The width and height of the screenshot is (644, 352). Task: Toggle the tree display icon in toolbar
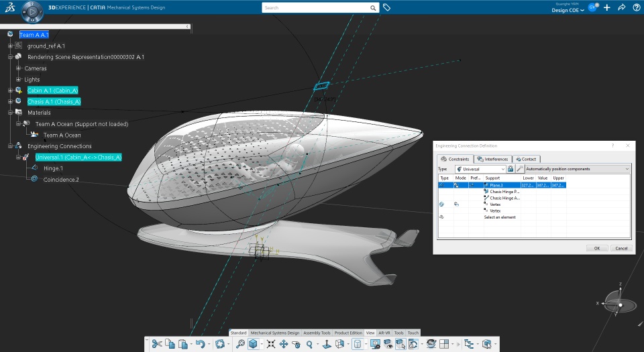[469, 344]
